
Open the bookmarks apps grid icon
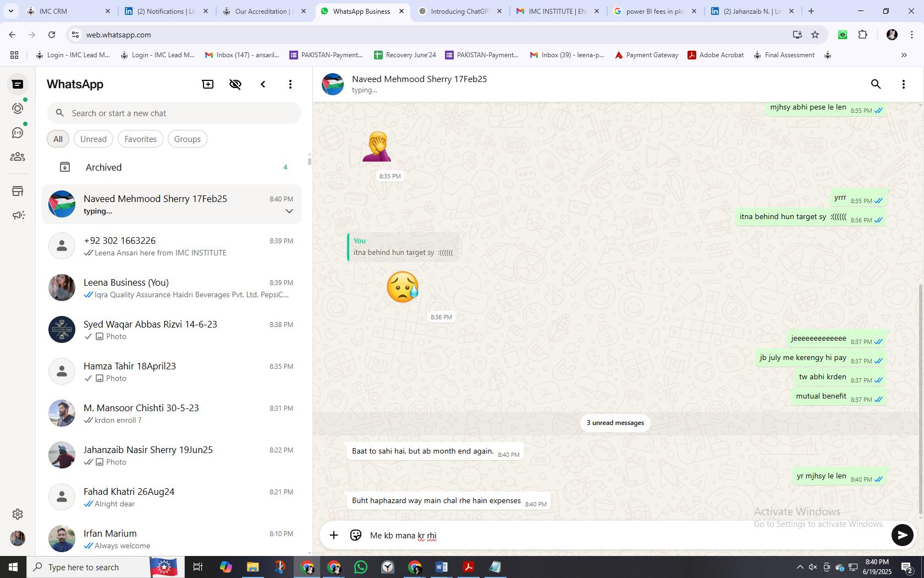pyautogui.click(x=14, y=55)
